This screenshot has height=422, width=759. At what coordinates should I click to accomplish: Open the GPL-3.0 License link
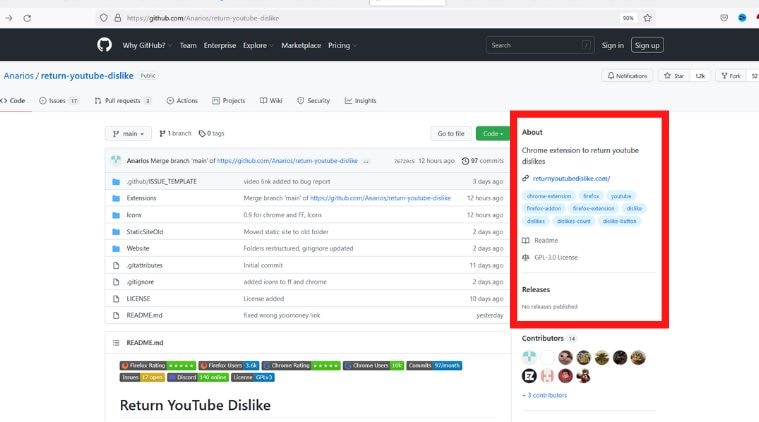click(550, 257)
